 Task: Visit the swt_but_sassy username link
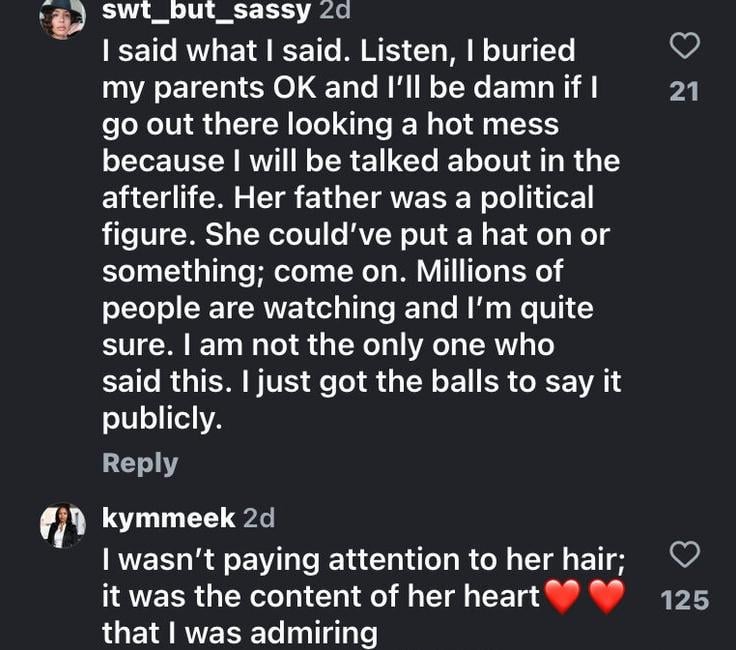point(205,11)
